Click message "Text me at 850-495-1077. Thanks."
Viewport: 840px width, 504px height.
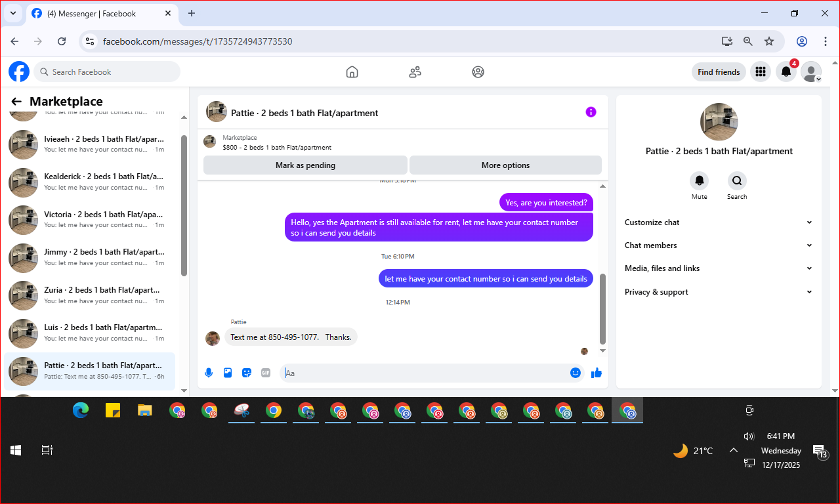click(x=291, y=337)
